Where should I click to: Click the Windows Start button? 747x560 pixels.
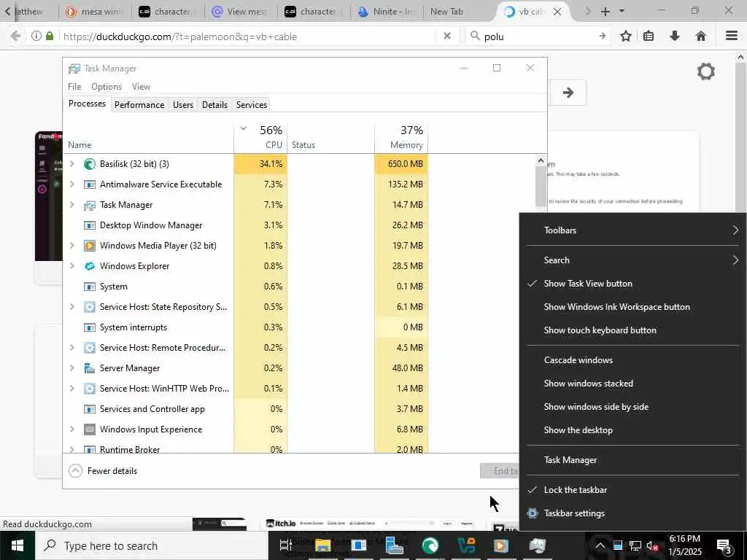pos(18,545)
